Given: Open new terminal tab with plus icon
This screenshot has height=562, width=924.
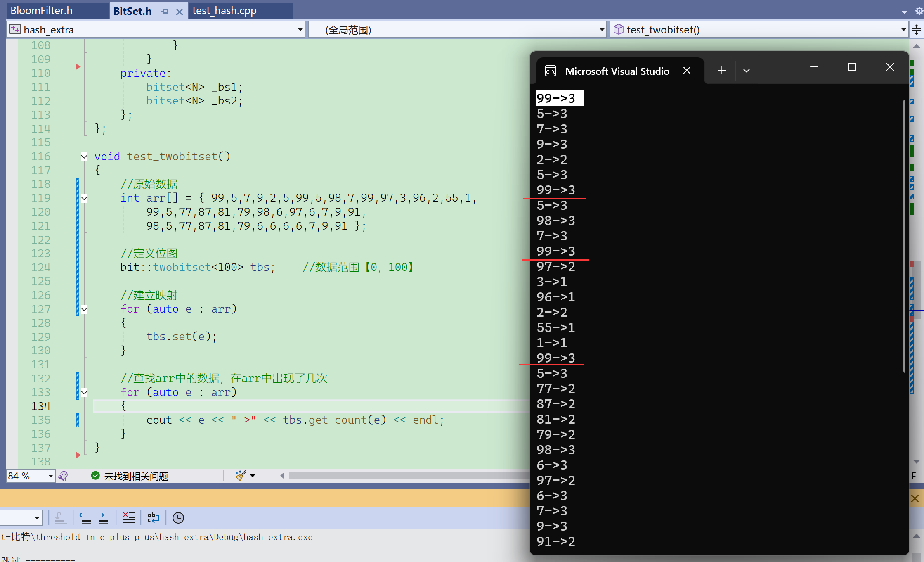Looking at the screenshot, I should click(x=721, y=71).
